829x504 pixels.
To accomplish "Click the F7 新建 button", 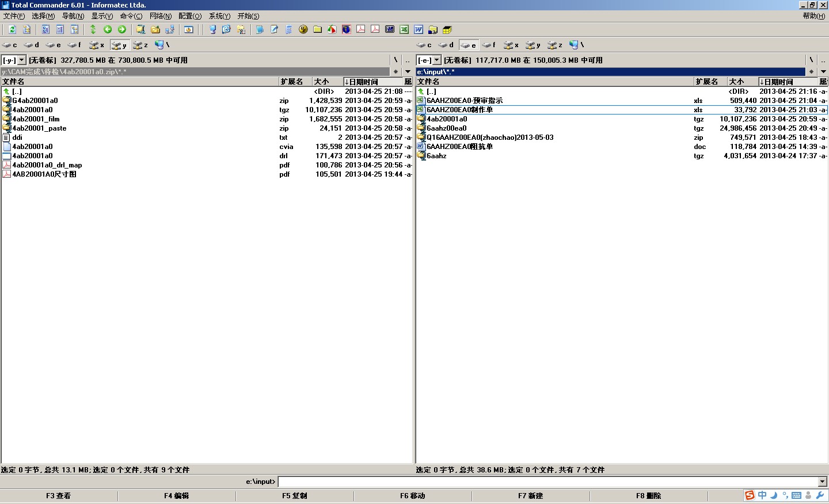I will [531, 495].
